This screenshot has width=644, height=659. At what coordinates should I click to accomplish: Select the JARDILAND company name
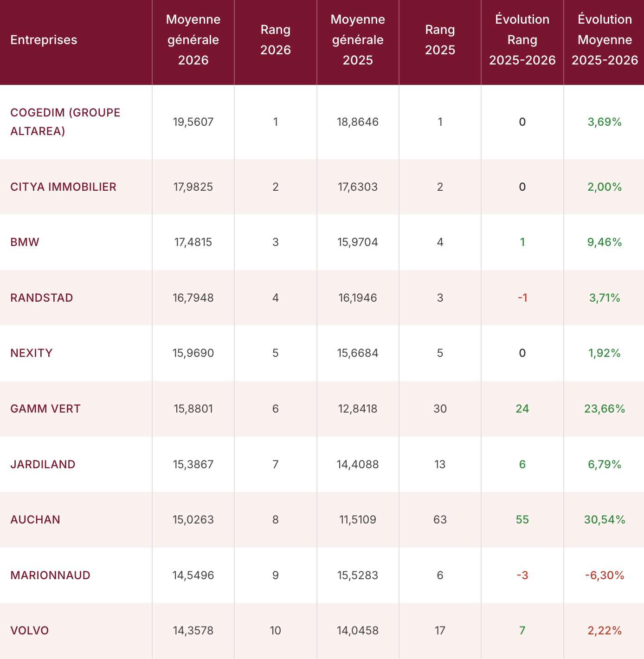(x=43, y=465)
